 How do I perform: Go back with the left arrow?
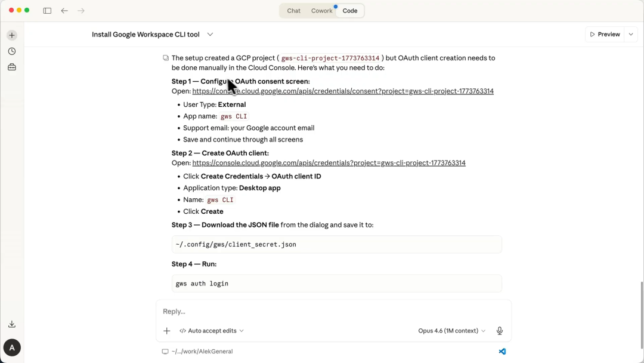64,11
